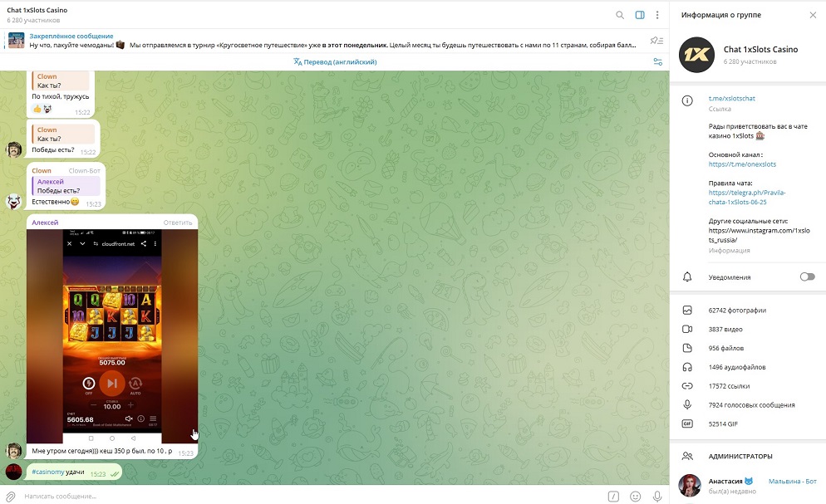View the 7924 voice messages

[x=751, y=405]
